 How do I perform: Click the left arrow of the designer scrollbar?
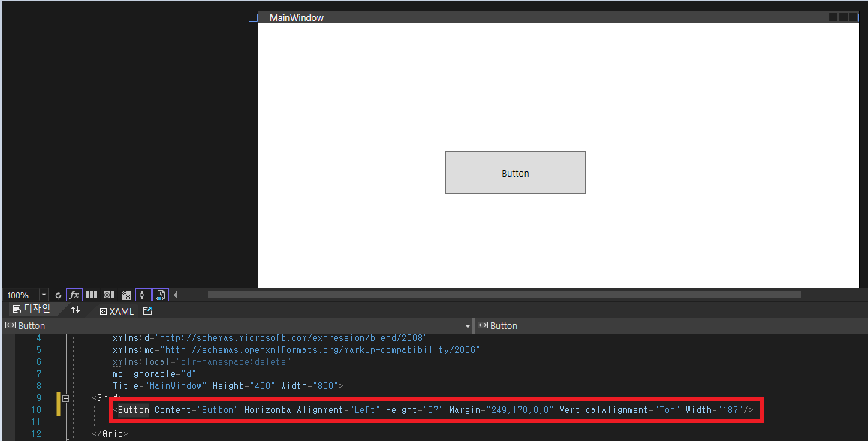click(176, 295)
